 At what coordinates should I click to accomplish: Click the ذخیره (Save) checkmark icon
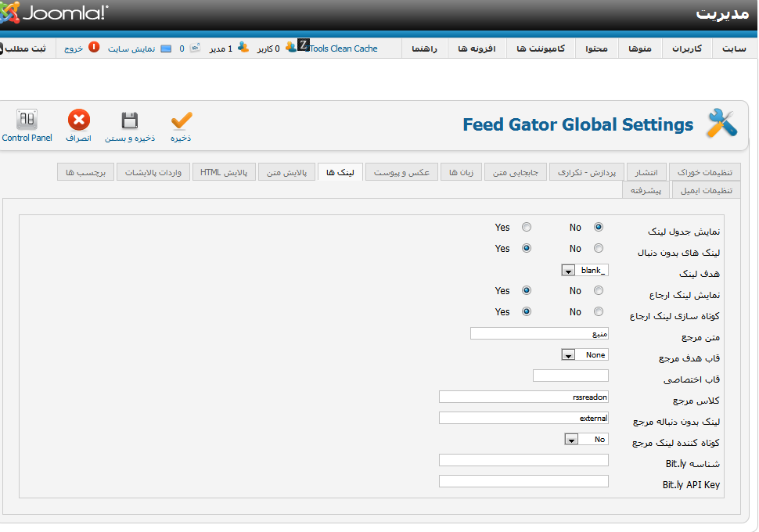pos(182,120)
